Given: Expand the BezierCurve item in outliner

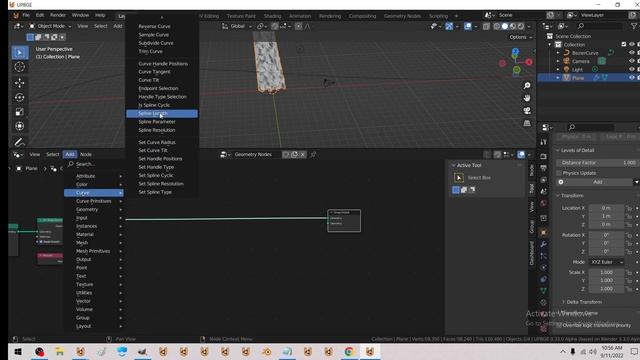Looking at the screenshot, I should pos(558,53).
